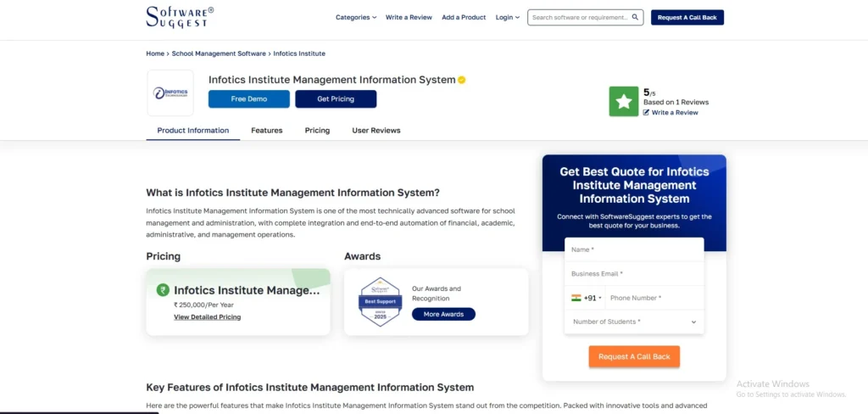Open the View Detailed Pricing link
This screenshot has width=868, height=414.
pyautogui.click(x=208, y=317)
